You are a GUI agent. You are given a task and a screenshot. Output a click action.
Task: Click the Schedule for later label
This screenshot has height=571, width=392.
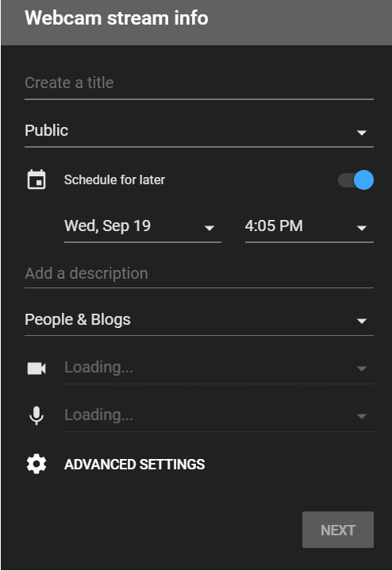114,180
